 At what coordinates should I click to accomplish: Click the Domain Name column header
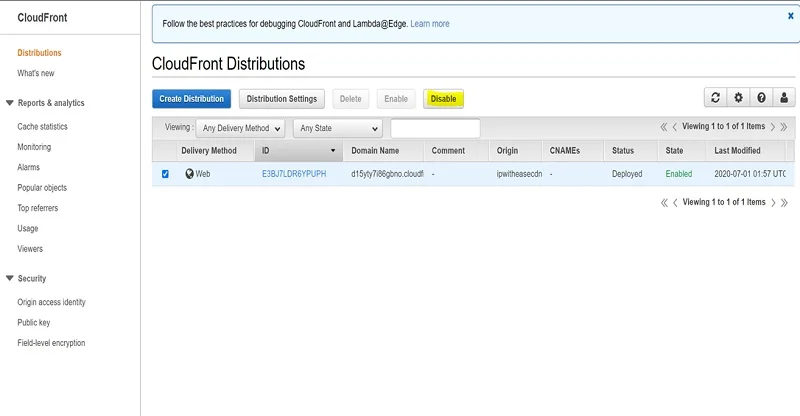point(375,151)
